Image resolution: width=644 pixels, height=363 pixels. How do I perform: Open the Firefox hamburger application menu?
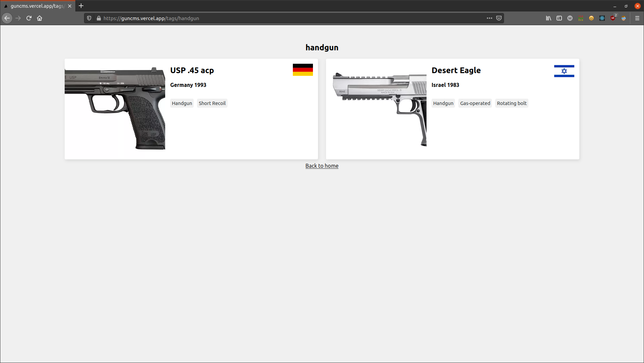[637, 18]
